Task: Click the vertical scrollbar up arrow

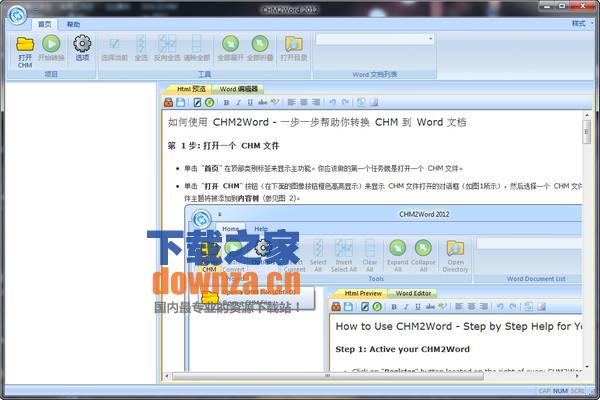Action: (587, 114)
